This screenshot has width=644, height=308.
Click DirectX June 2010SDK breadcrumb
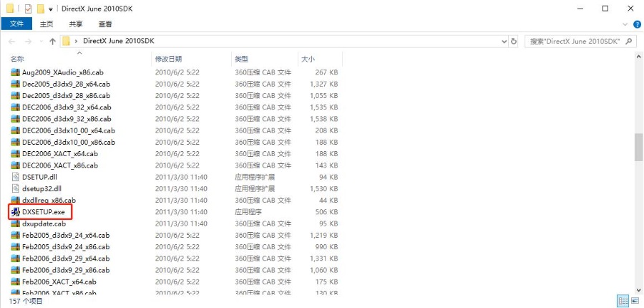119,41
